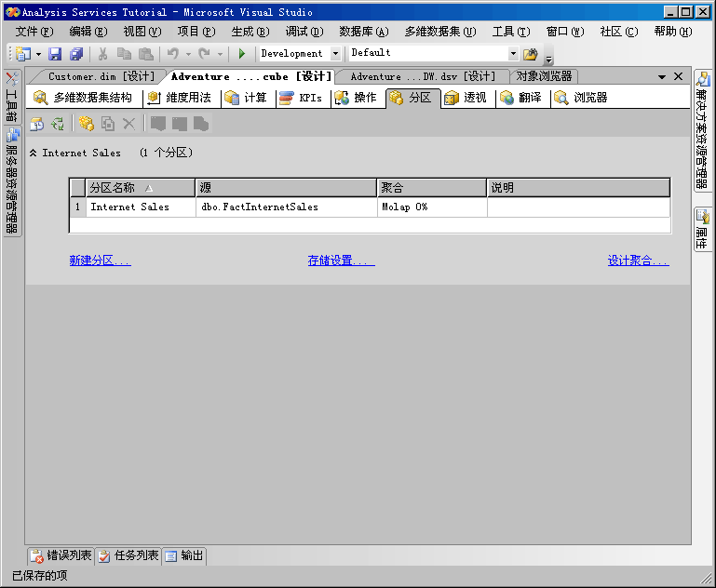Open the 多维数据集(U) menu
The image size is (716, 588).
[x=440, y=32]
